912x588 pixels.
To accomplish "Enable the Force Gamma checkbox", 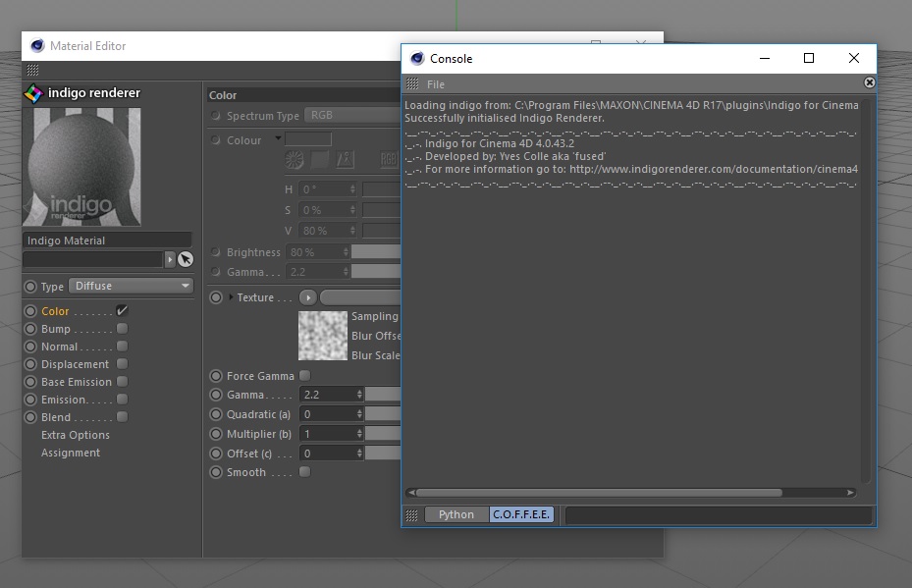I will tap(304, 376).
